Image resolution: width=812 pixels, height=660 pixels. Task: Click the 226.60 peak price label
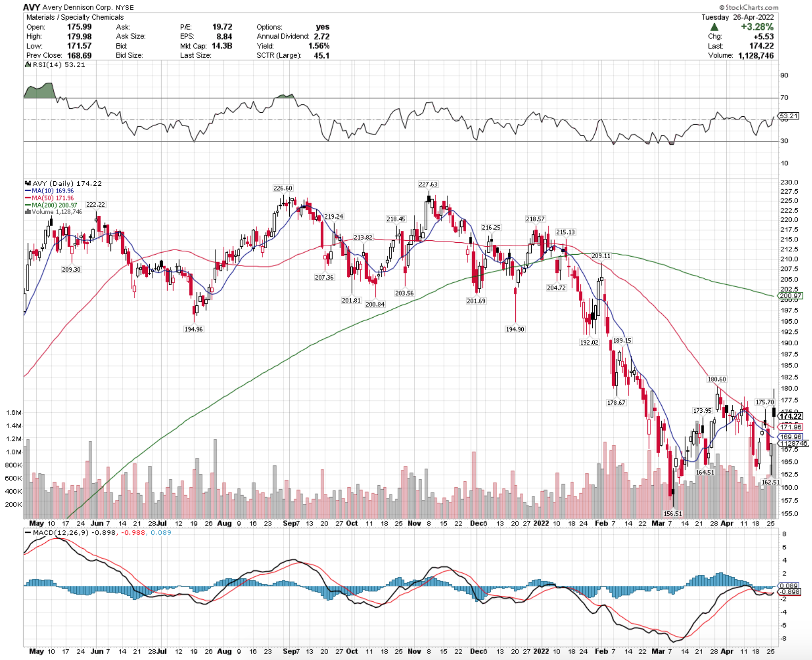283,188
